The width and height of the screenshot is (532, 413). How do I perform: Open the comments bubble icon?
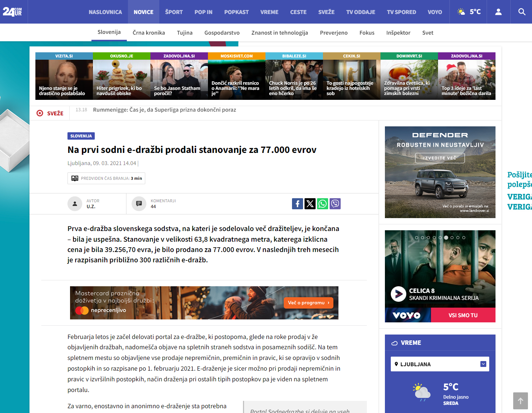click(x=139, y=204)
